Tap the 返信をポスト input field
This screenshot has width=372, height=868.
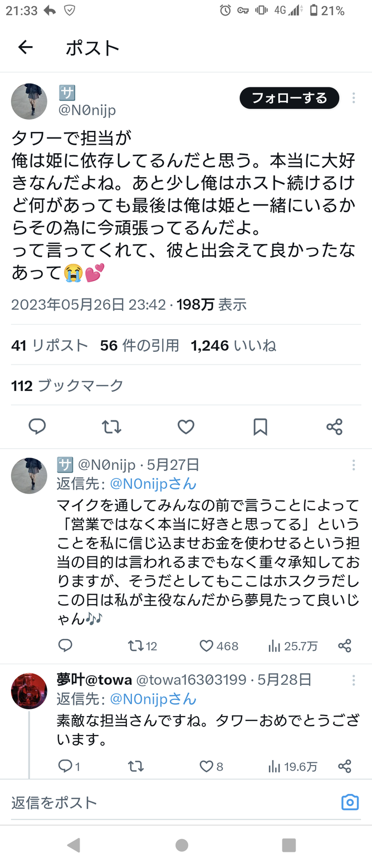tap(167, 802)
